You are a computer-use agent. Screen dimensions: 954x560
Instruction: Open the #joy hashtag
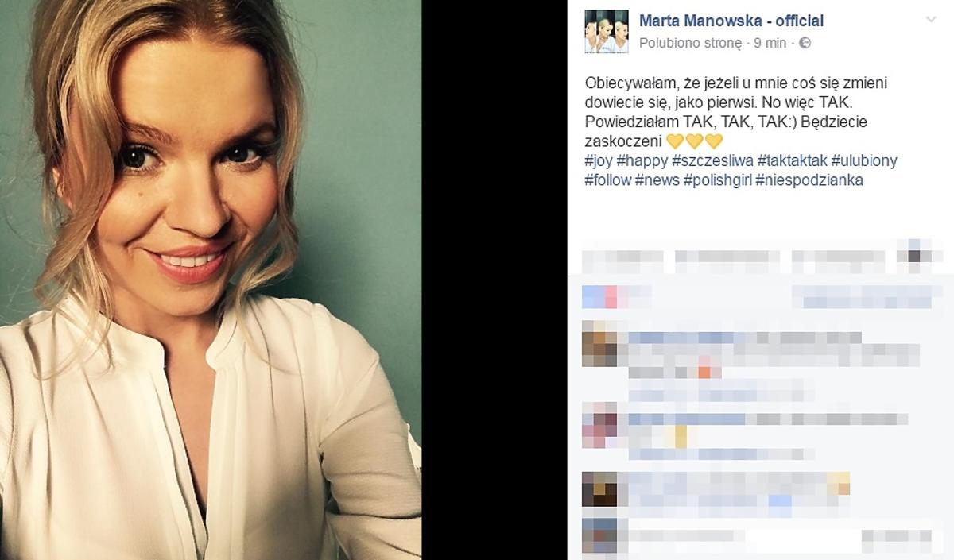point(598,161)
